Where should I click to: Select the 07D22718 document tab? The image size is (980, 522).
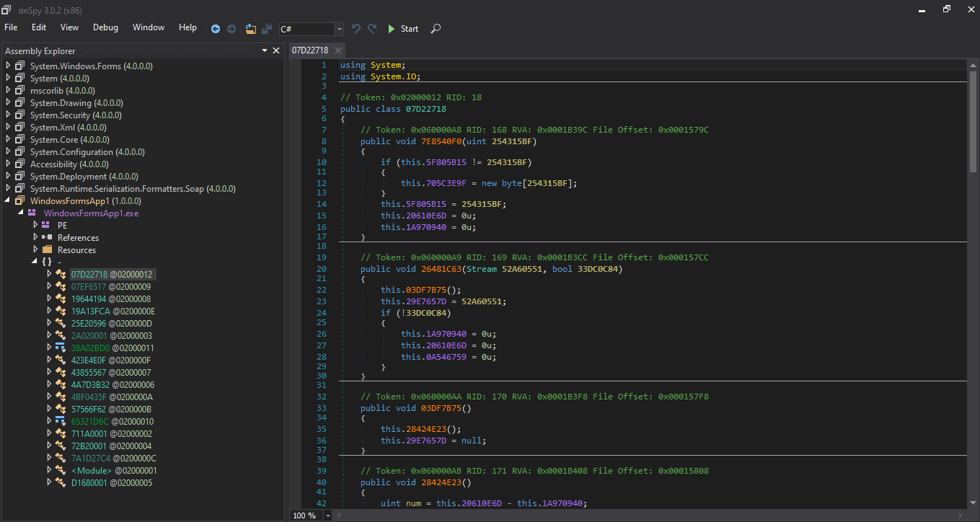click(310, 50)
